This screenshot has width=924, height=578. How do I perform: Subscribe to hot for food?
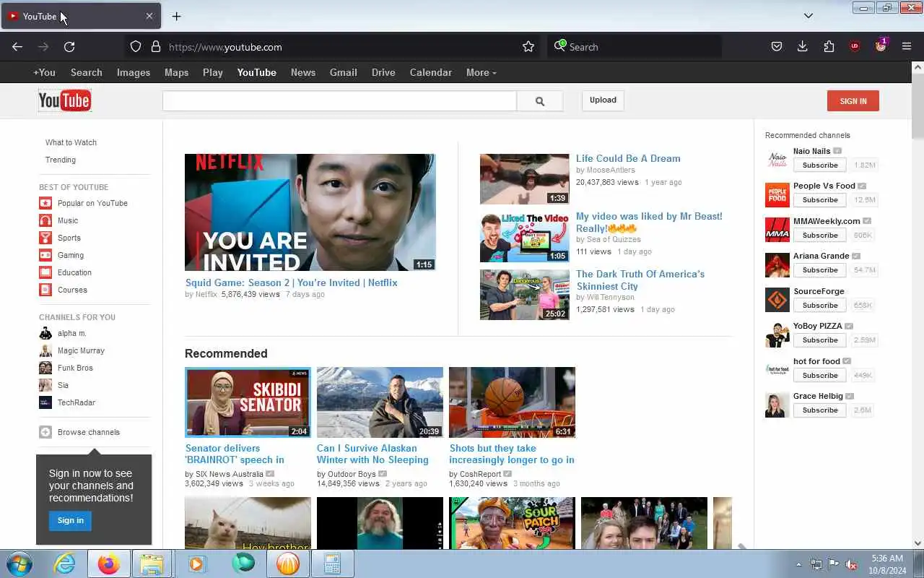coord(820,376)
